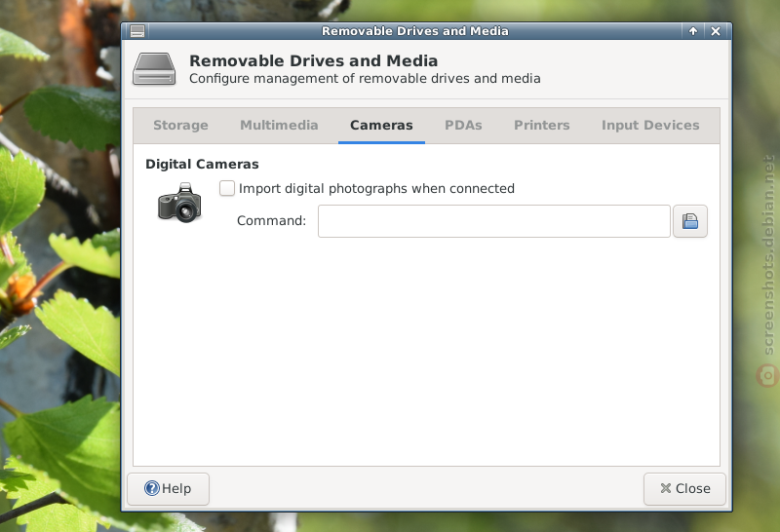Click the Close button at bottom right
This screenshot has width=780, height=532.
coord(684,489)
